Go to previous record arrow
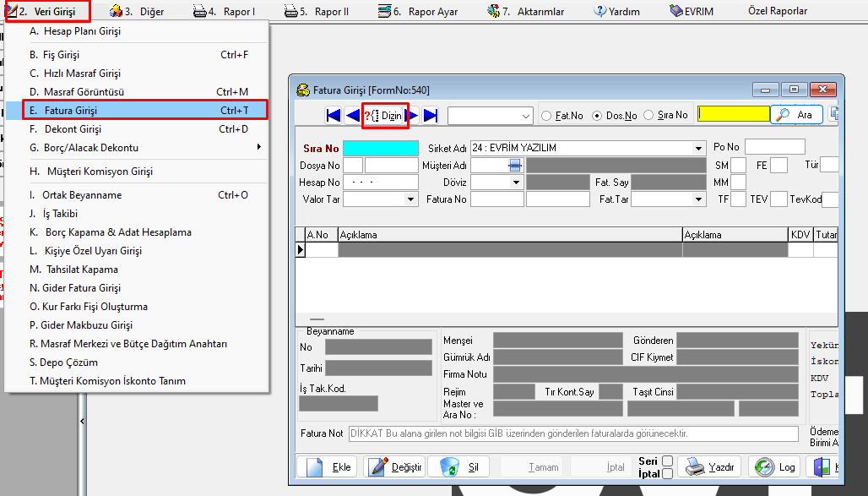Viewport: 868px width, 496px height. tap(353, 115)
